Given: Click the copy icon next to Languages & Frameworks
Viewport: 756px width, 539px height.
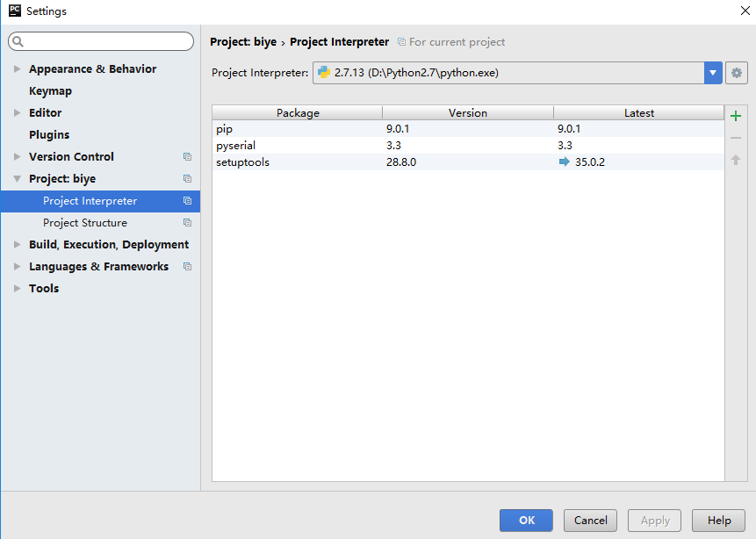Looking at the screenshot, I should point(188,267).
